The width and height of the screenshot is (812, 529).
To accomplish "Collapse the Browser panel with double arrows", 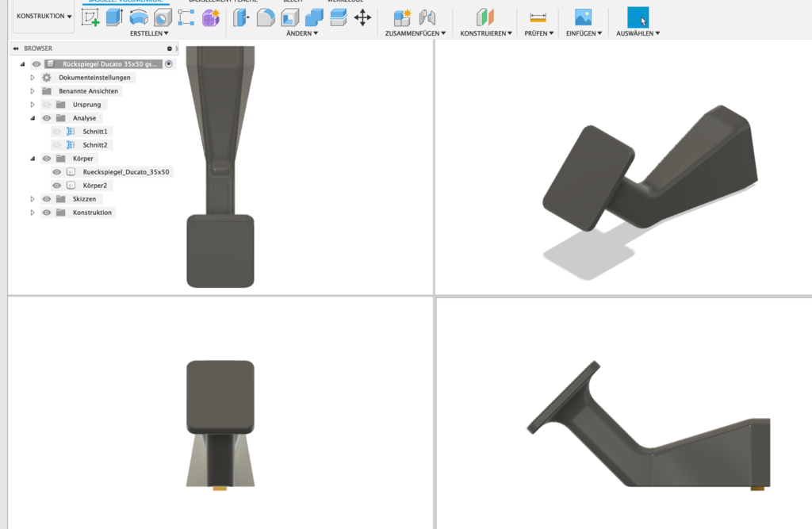I will click(16, 48).
